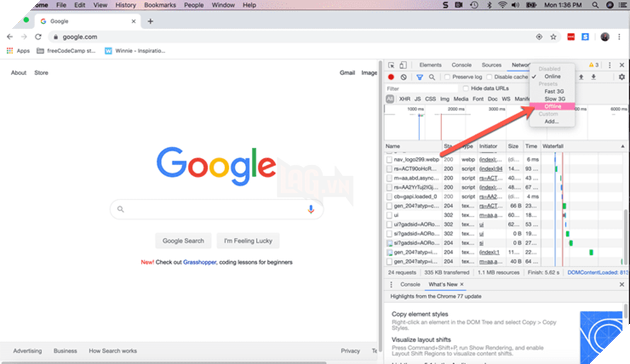Open the Bookmarks menu in the menu bar
Viewport: 630px width, 364px height.
point(160,5)
